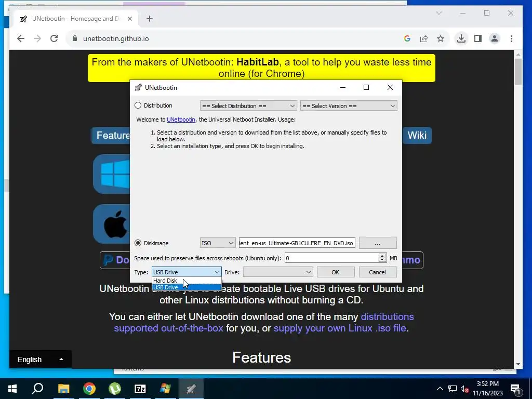Open the Chrome tab search chevron

coord(438,13)
